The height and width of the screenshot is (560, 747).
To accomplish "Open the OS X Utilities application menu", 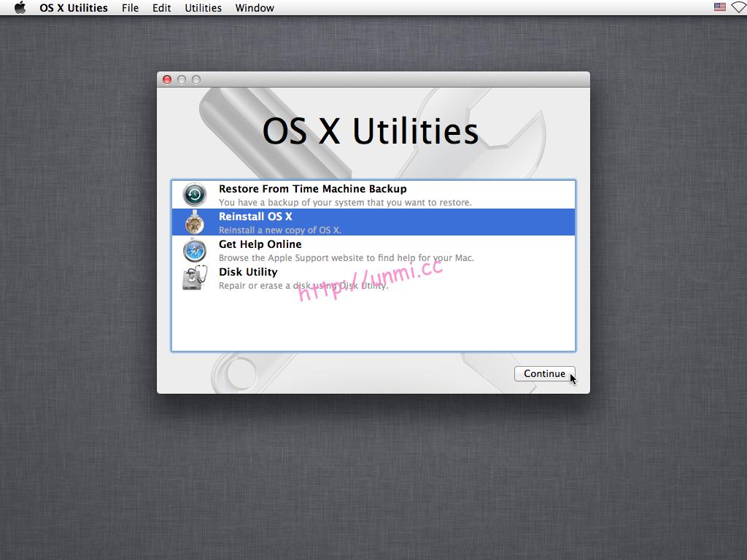I will coord(73,8).
